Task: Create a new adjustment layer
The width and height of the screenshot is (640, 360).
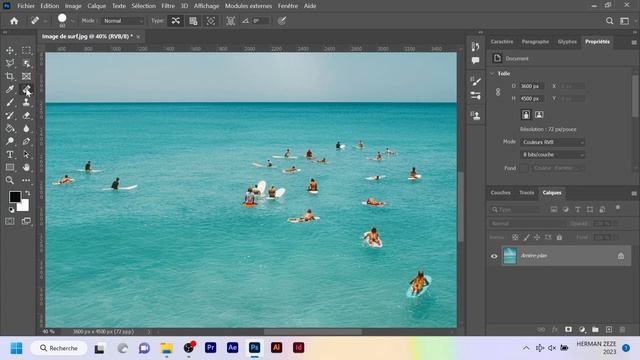Action: (x=582, y=329)
